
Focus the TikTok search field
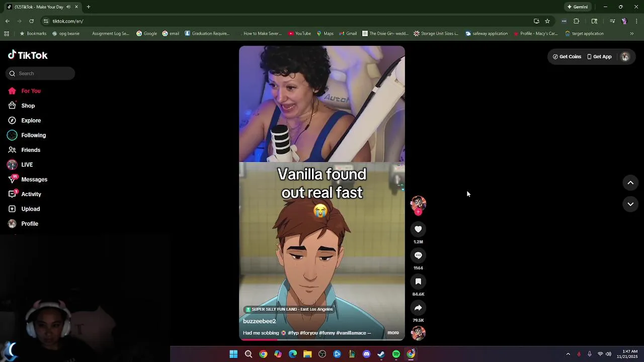40,73
